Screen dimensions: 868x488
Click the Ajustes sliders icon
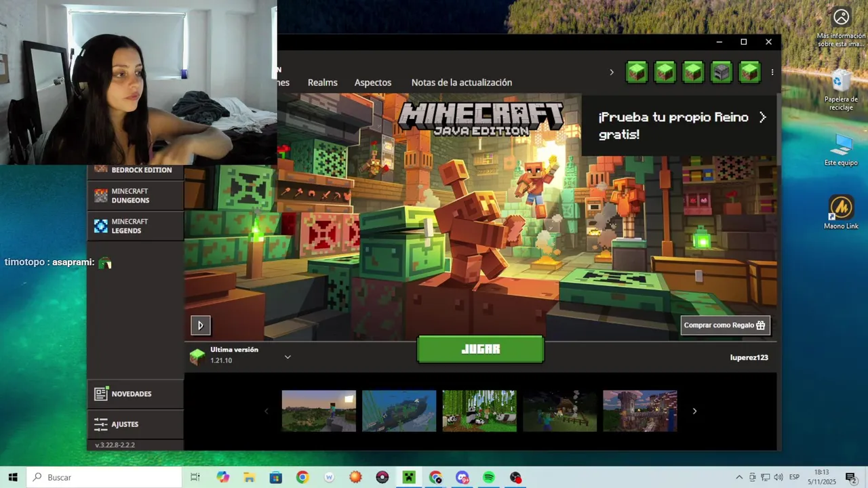(101, 424)
